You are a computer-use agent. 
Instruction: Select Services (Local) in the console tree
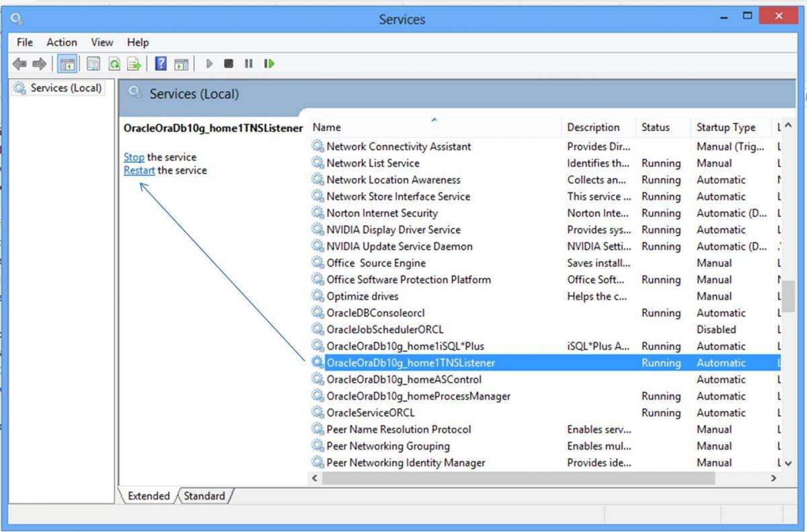66,88
